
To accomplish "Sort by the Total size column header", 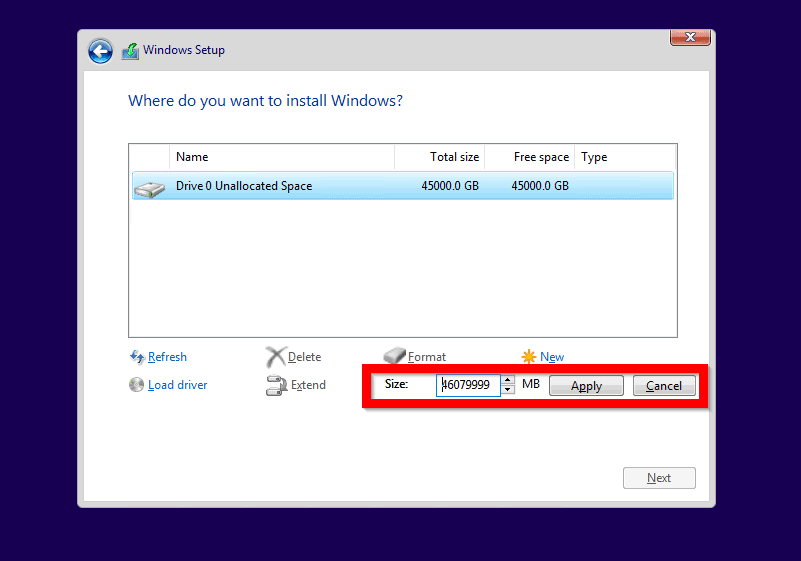I will point(440,157).
